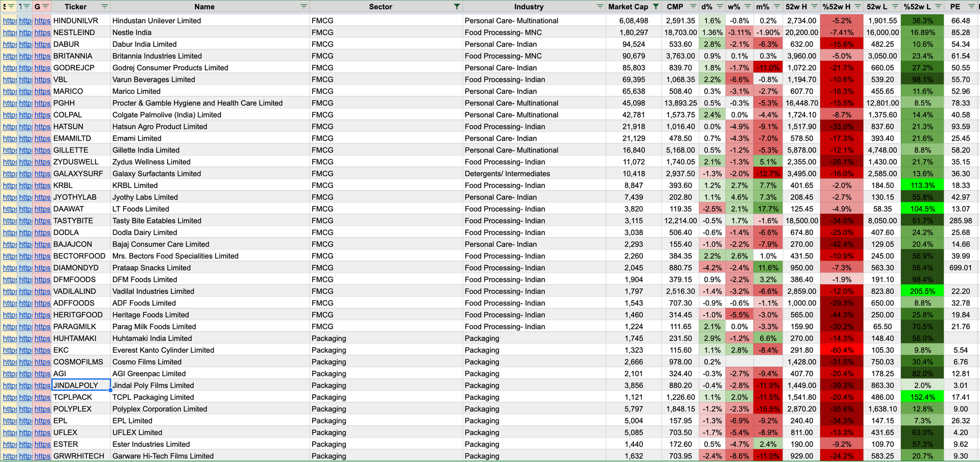Click the green Sector filter icon

457,6
